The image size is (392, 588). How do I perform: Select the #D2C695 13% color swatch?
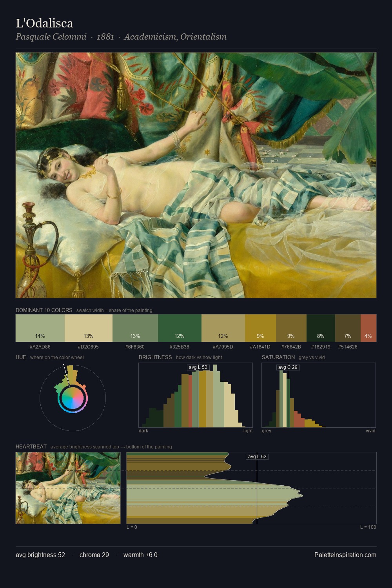[89, 328]
